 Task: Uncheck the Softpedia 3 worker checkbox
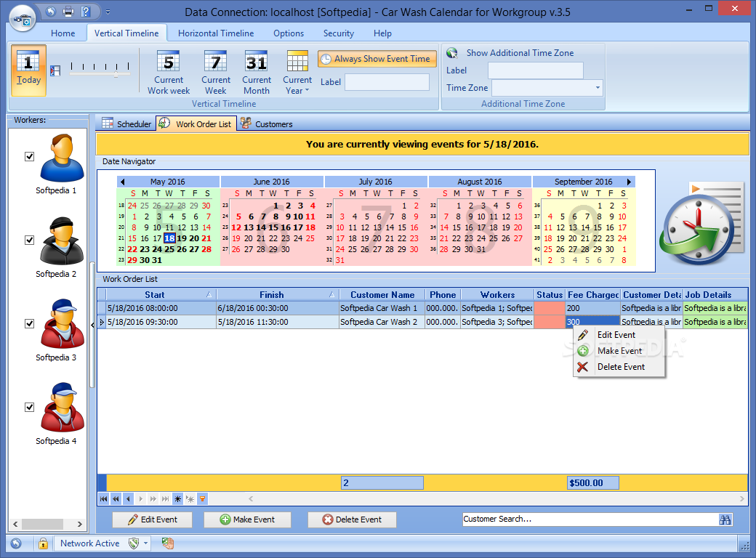coord(29,323)
